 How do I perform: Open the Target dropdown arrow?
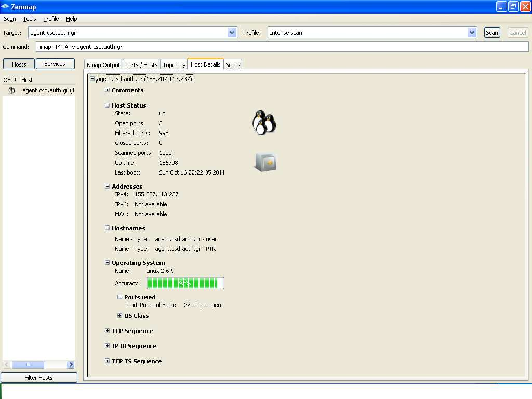tap(232, 33)
